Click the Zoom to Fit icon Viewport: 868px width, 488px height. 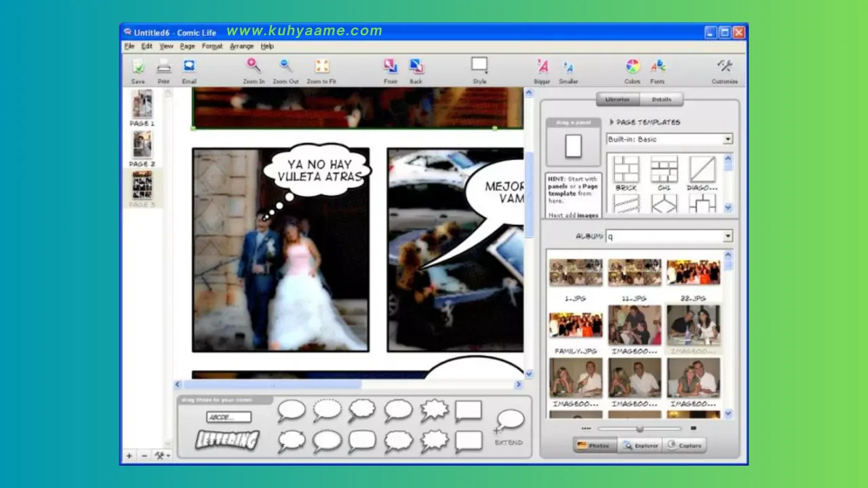[322, 66]
